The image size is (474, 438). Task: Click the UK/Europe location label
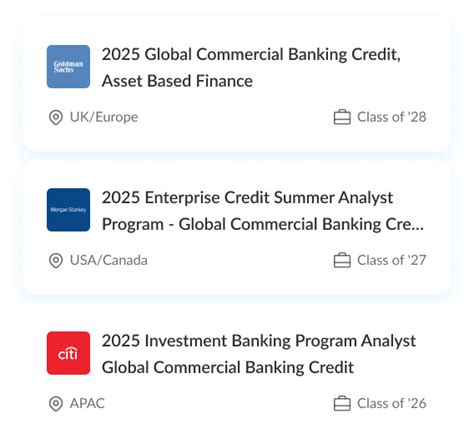pos(104,117)
